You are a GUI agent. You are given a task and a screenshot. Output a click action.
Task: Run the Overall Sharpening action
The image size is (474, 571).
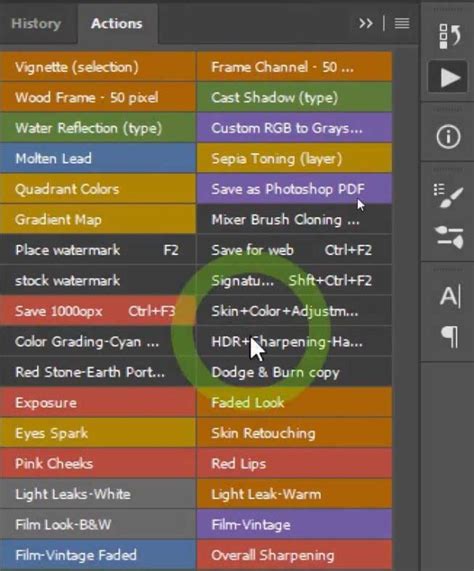tap(295, 555)
